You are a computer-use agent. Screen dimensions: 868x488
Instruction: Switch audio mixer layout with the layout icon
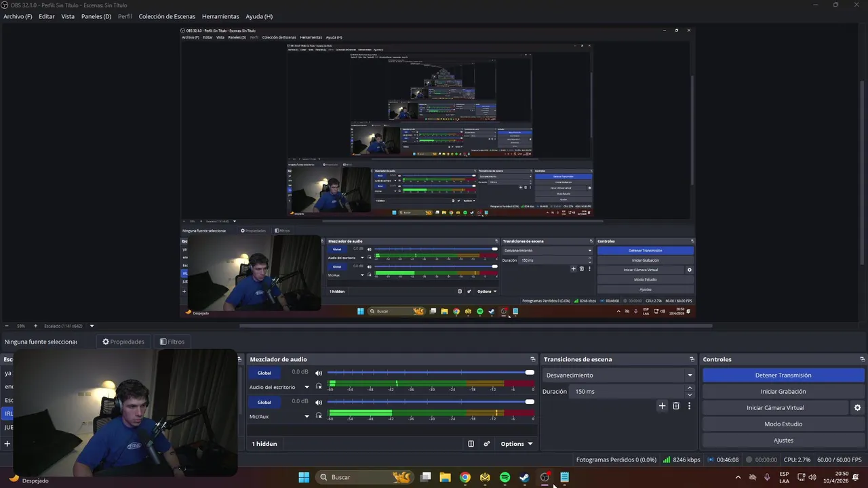pos(471,444)
